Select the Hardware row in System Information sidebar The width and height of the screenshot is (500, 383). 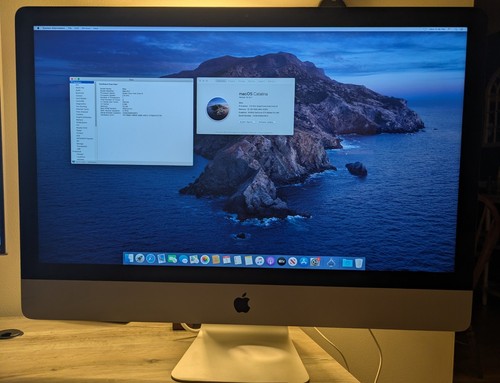(x=82, y=82)
